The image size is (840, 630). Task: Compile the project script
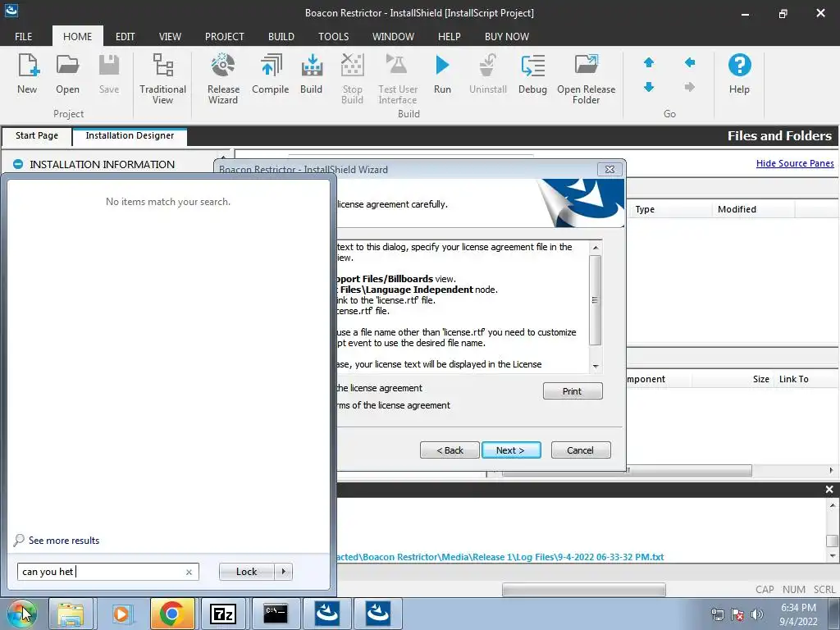click(x=270, y=74)
